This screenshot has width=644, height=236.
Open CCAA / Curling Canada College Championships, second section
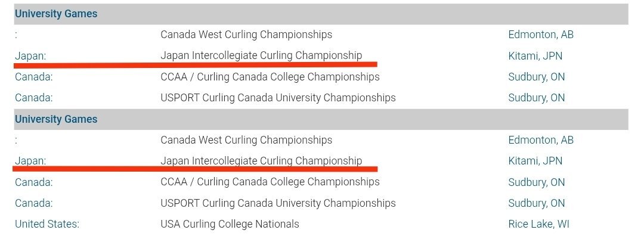[x=270, y=182]
